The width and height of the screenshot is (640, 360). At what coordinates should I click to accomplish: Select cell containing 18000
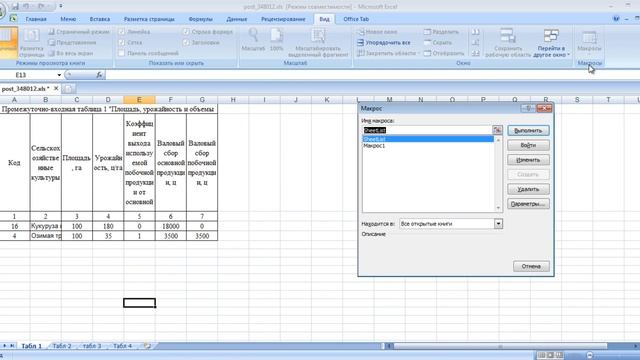coord(171,226)
